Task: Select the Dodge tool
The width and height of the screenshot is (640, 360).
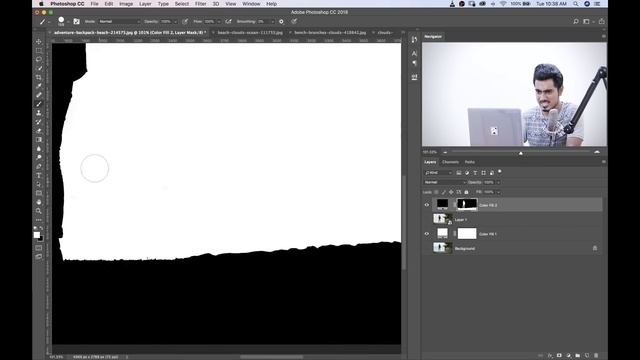Action: click(39, 158)
